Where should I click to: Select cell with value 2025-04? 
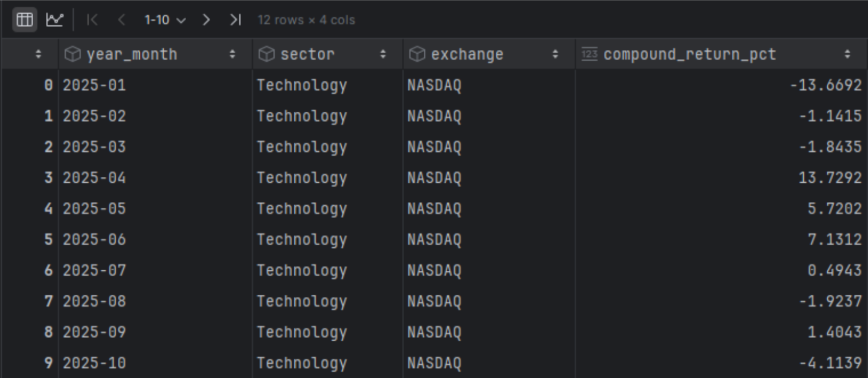pos(94,178)
